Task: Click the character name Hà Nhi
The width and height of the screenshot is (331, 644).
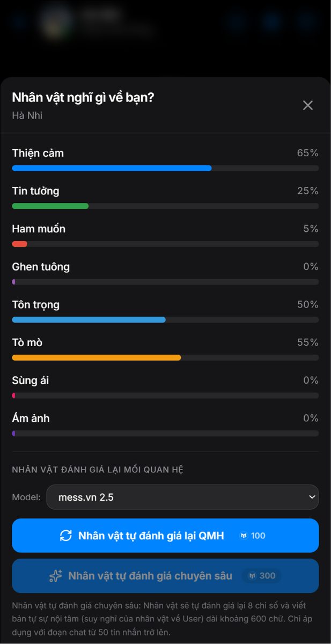Action: tap(27, 115)
